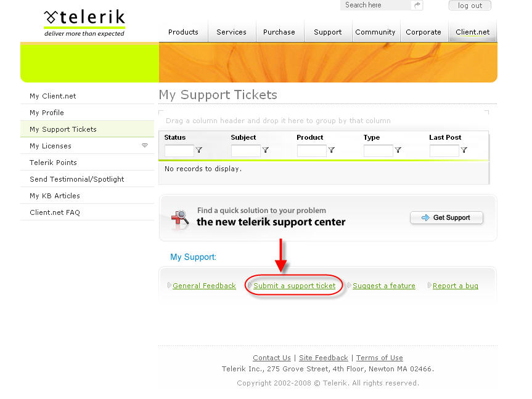Open the Products navigation menu
The image size is (532, 399).
[183, 32]
